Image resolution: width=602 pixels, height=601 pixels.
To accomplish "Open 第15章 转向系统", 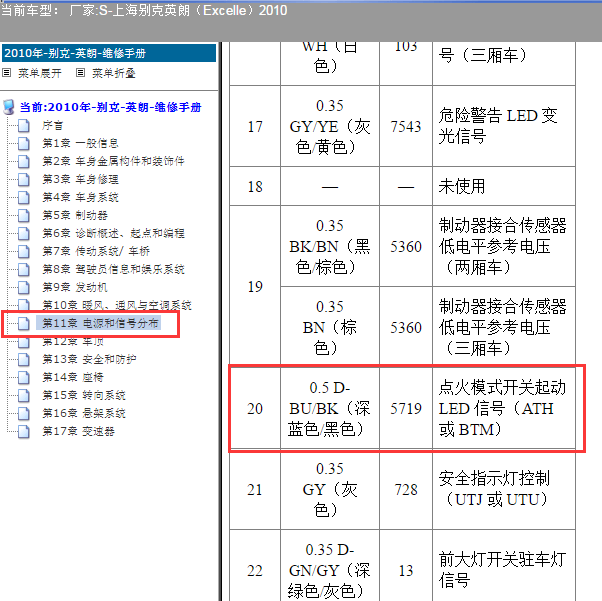I will [x=84, y=395].
